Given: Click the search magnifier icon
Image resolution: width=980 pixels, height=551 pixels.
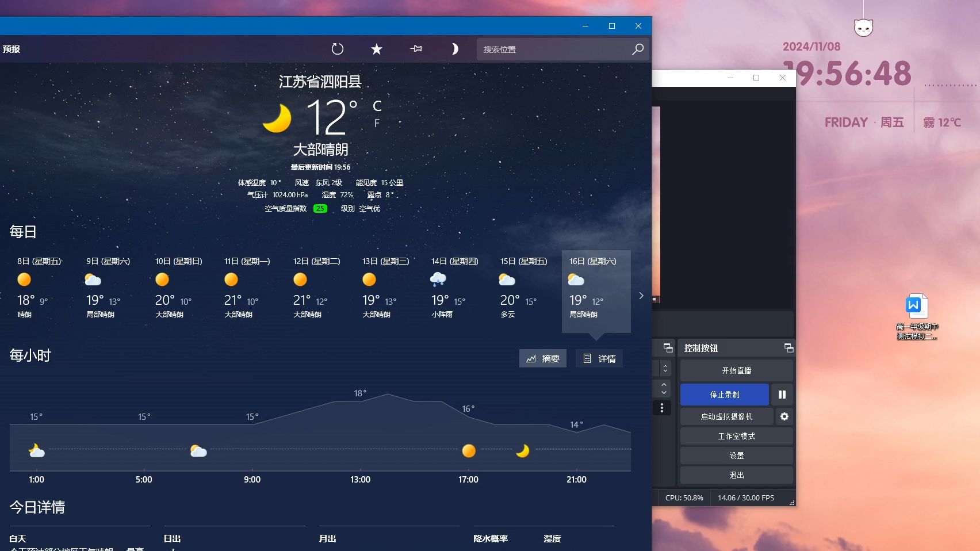Looking at the screenshot, I should pos(638,49).
